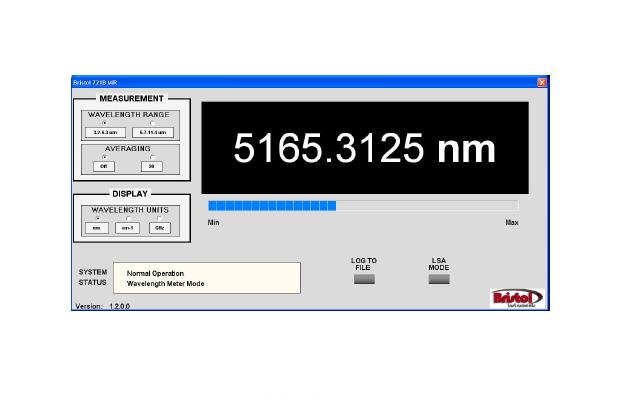Click the blue signal strength bar
Screen dimensions: 640x400
272,205
